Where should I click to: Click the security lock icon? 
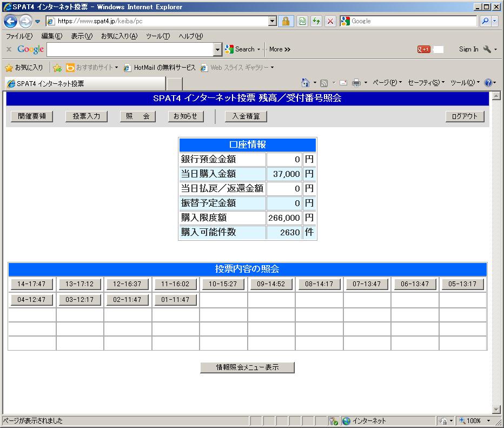coord(286,21)
